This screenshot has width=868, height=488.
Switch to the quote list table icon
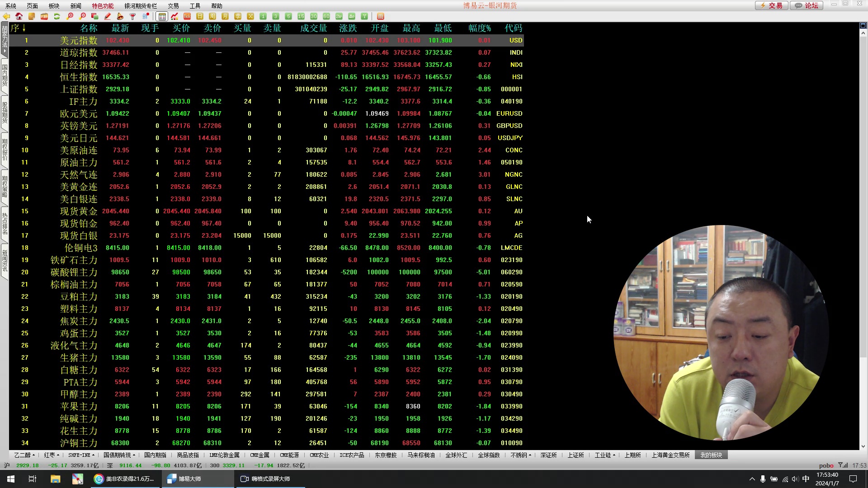[x=162, y=16]
